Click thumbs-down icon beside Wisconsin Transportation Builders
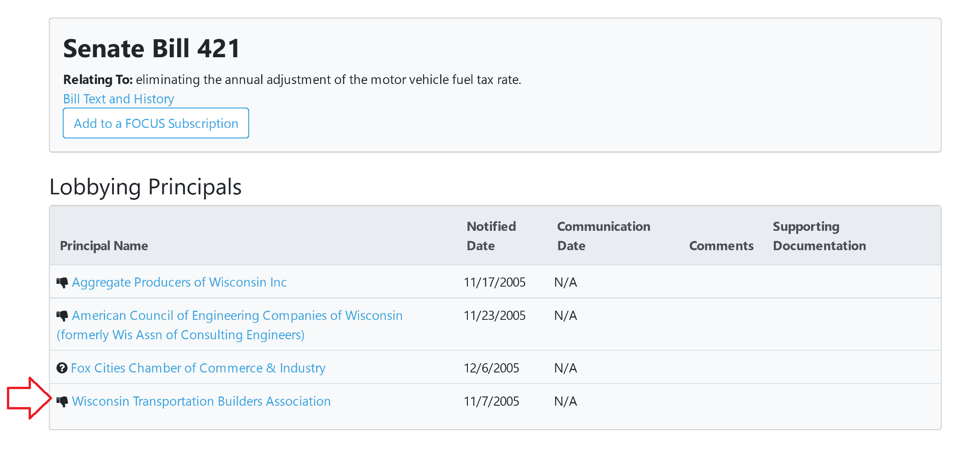 click(x=62, y=401)
